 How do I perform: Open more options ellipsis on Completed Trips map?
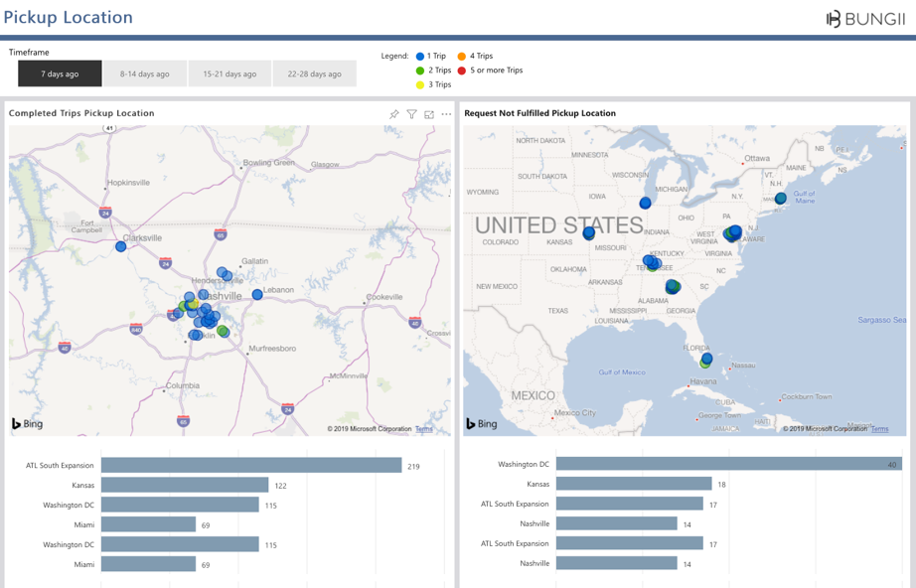point(446,114)
